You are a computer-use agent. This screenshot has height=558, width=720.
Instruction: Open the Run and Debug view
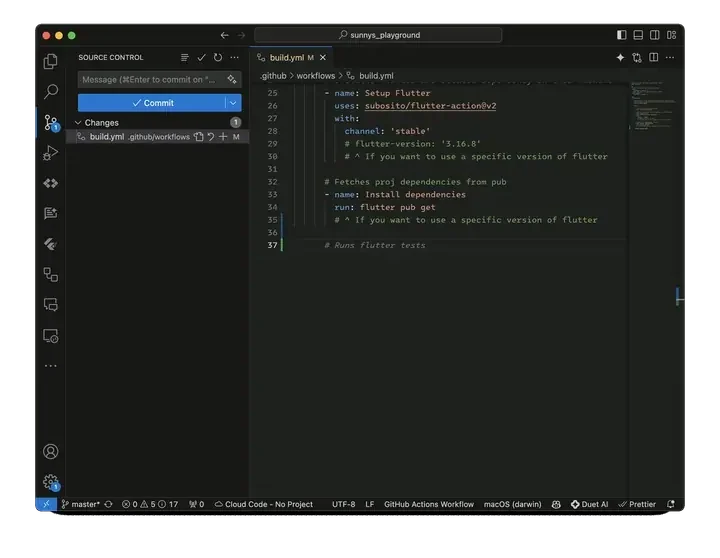point(51,152)
